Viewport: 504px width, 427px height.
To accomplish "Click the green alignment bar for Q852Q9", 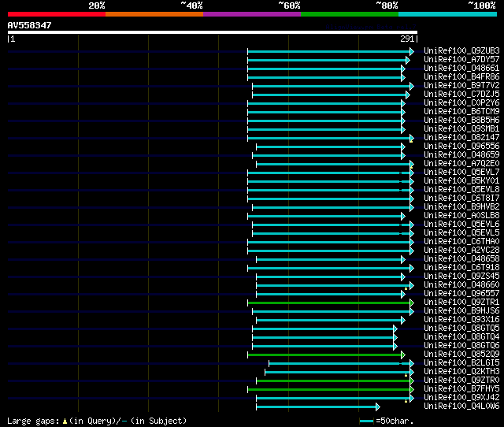I will 324,355.
